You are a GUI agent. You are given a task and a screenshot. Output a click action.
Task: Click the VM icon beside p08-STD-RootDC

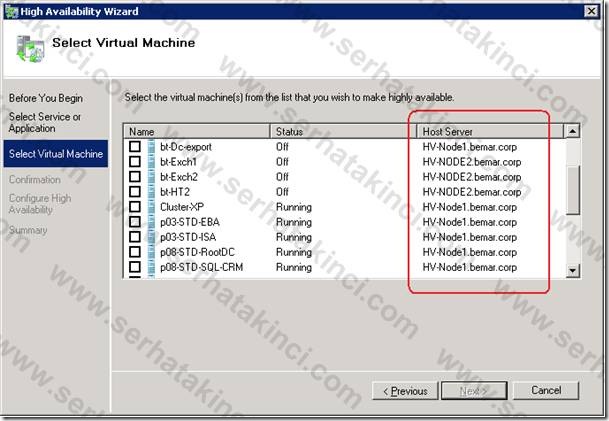[151, 252]
